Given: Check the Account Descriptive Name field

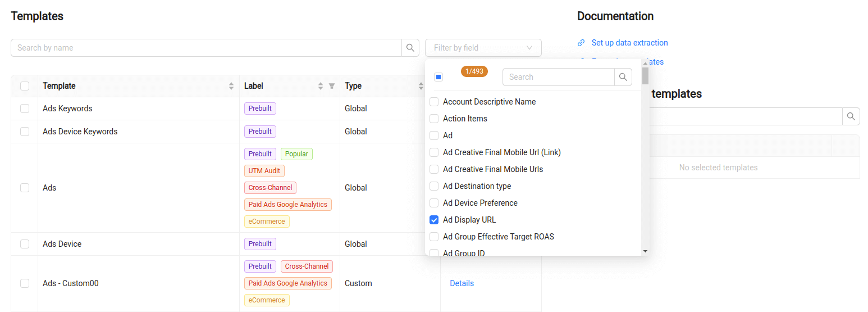Looking at the screenshot, I should 434,102.
